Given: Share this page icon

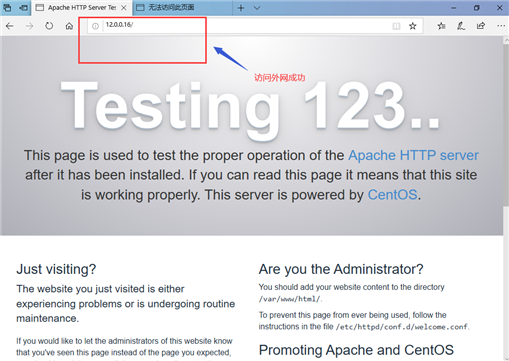Looking at the screenshot, I should click(481, 26).
